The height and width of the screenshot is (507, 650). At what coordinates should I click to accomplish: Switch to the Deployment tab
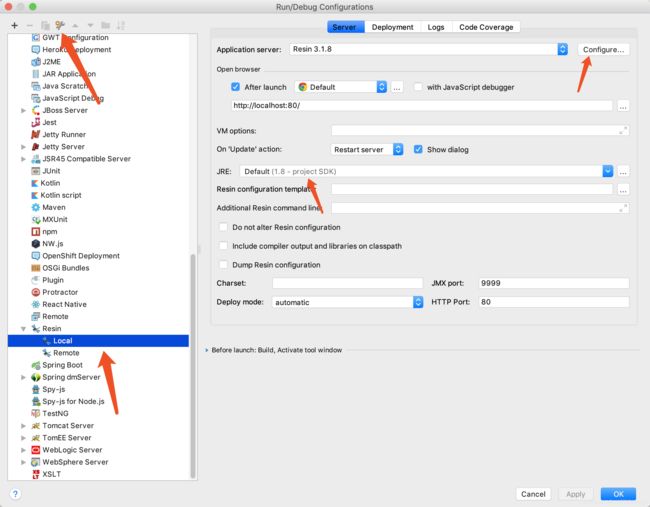point(393,27)
